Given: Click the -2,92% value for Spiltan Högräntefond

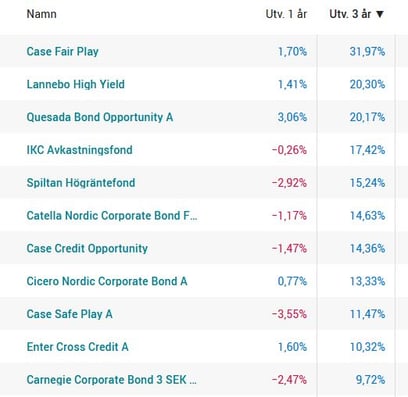Looking at the screenshot, I should (289, 183).
